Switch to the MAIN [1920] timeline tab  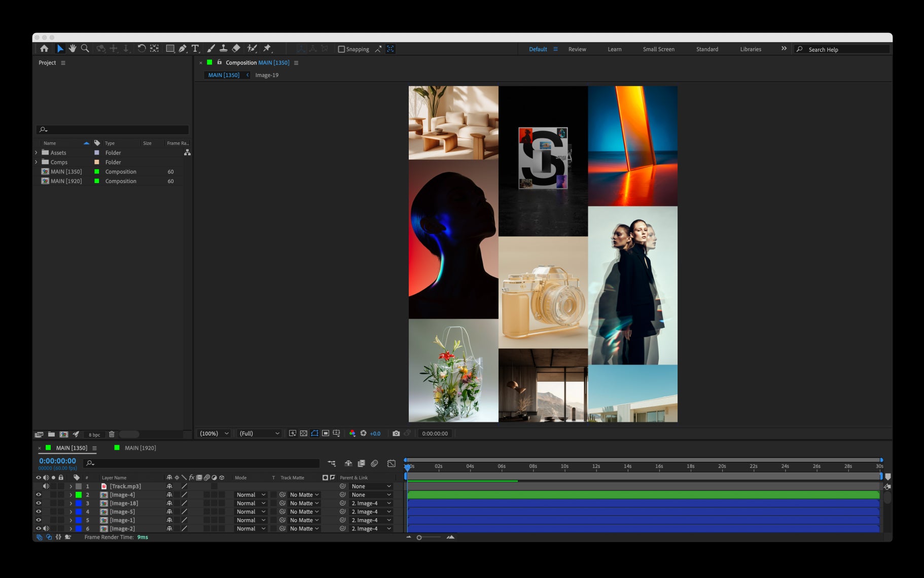tap(140, 448)
